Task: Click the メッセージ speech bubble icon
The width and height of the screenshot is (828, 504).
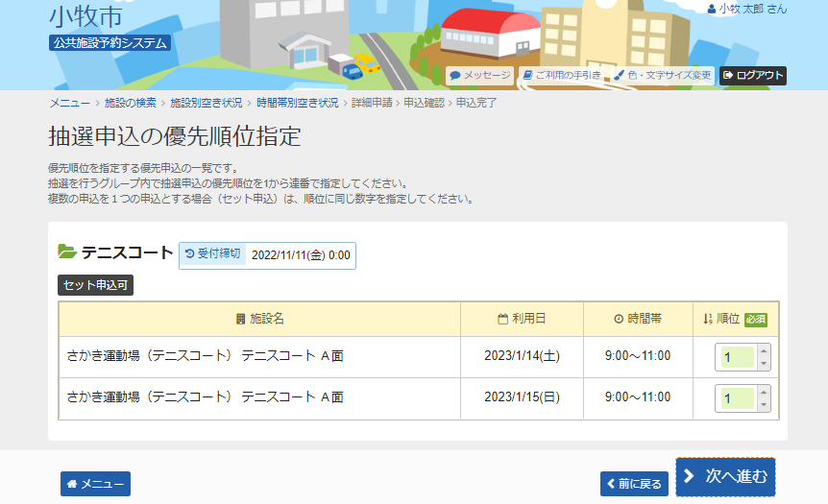Action: coord(455,75)
